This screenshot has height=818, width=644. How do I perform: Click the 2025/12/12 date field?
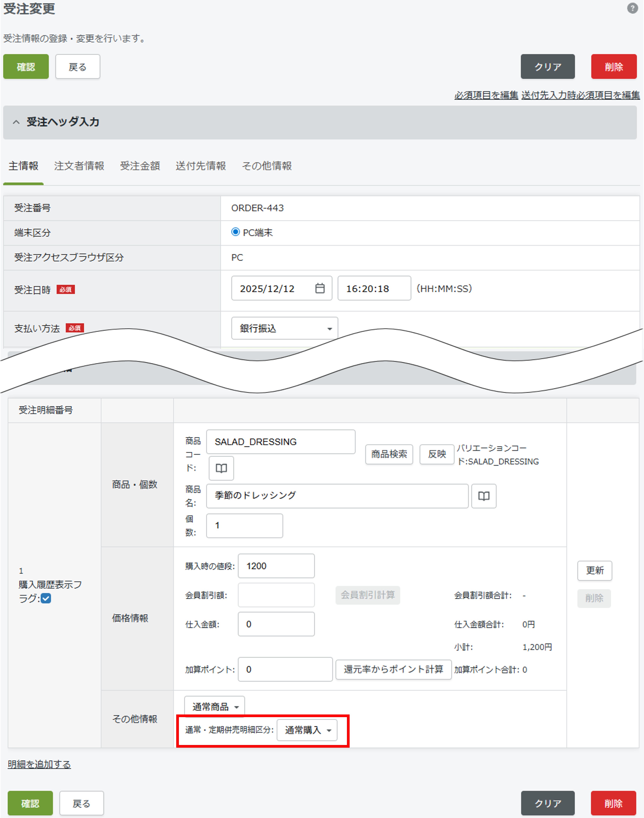[x=282, y=288]
